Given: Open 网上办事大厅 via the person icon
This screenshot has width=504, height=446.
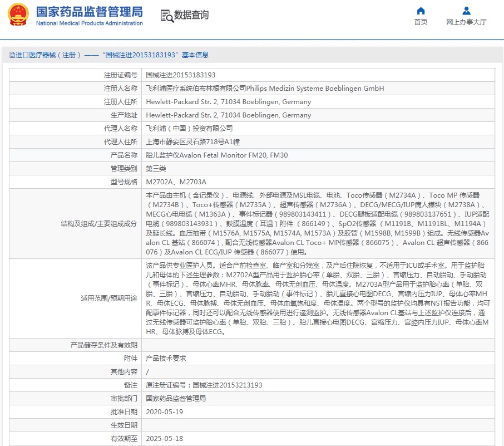Looking at the screenshot, I should tap(466, 11).
